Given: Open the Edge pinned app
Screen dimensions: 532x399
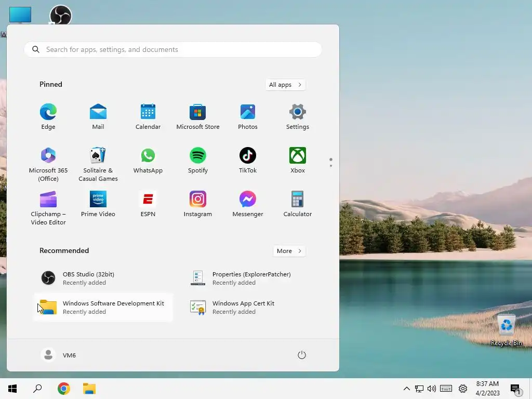Looking at the screenshot, I should 48,117.
